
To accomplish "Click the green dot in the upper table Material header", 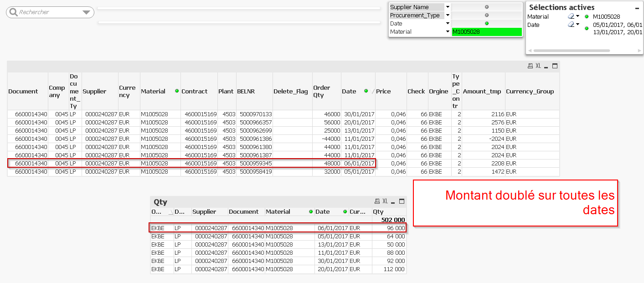I will coord(177,91).
